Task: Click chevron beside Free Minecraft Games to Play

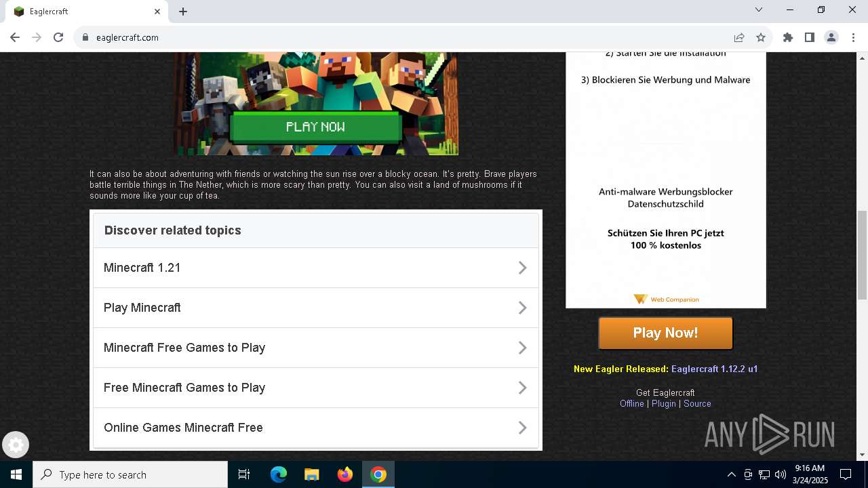Action: tap(523, 388)
